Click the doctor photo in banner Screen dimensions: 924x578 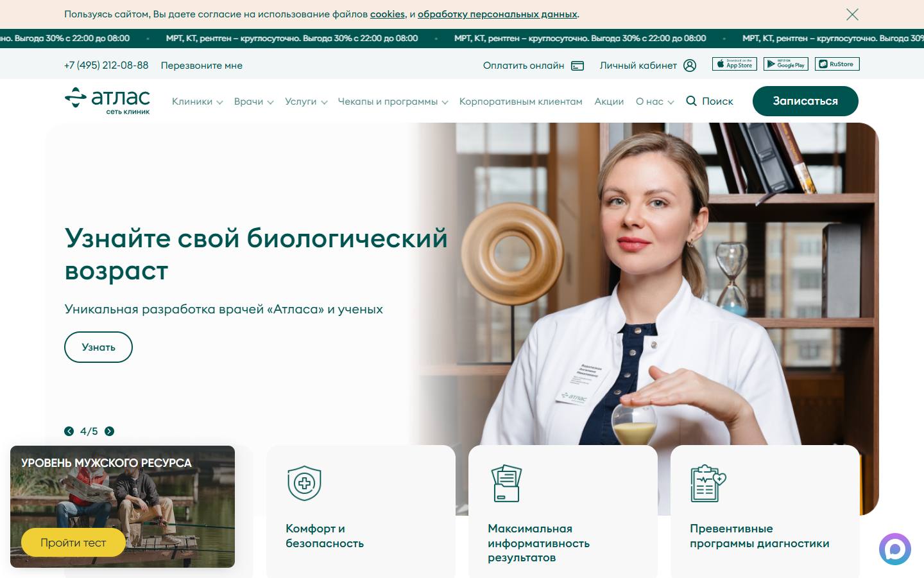645,319
